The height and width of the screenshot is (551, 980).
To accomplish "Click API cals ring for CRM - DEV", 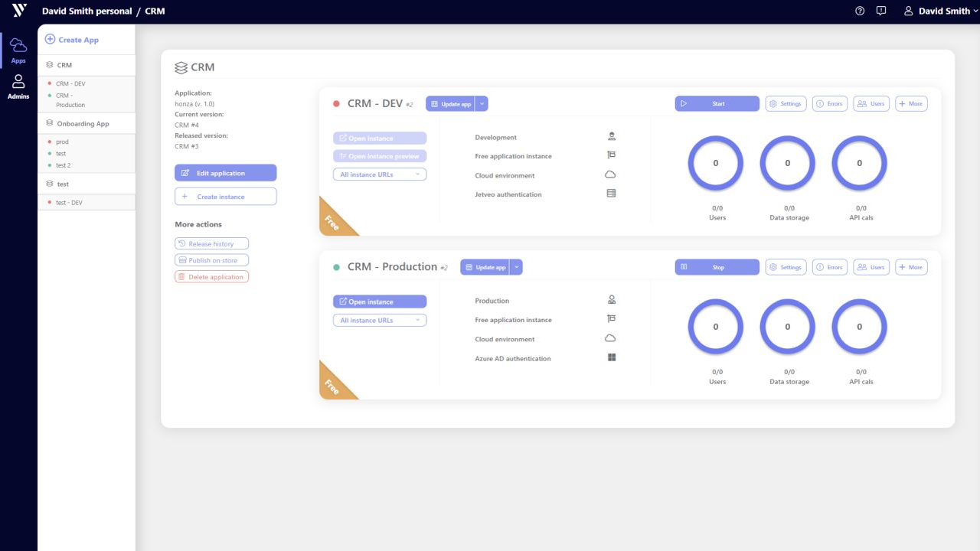I will pos(860,163).
